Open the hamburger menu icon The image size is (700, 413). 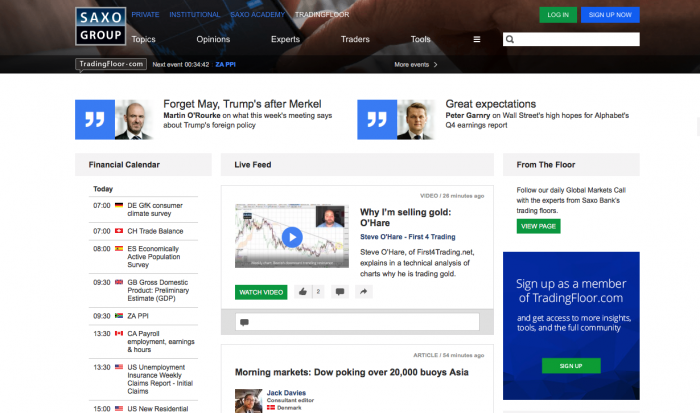(477, 39)
